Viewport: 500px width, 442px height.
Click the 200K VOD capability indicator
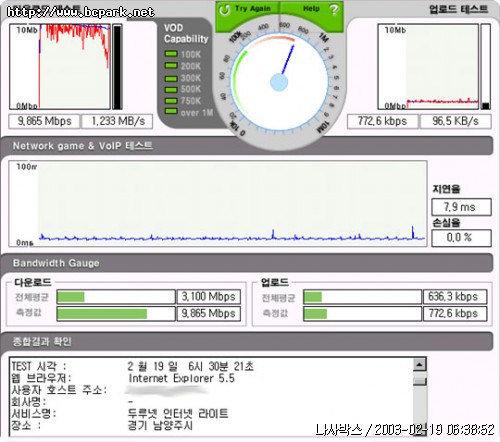pos(171,65)
